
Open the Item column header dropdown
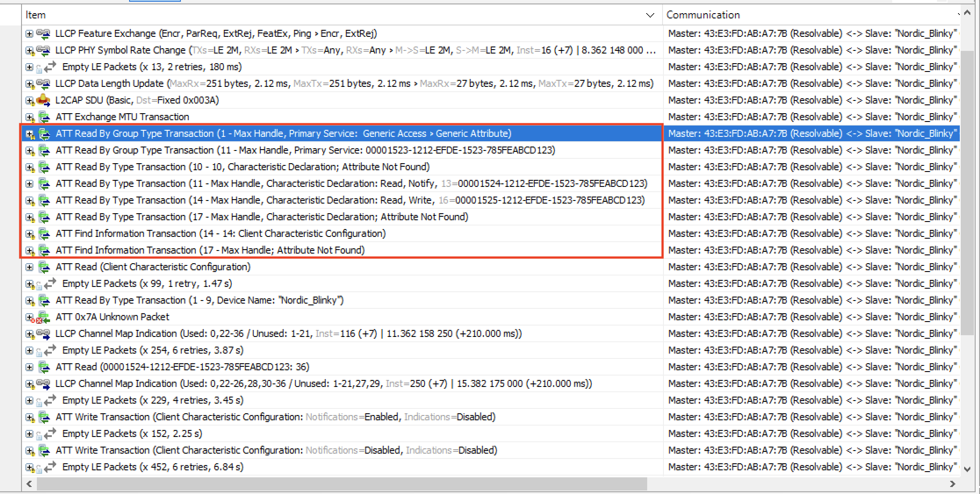(650, 15)
